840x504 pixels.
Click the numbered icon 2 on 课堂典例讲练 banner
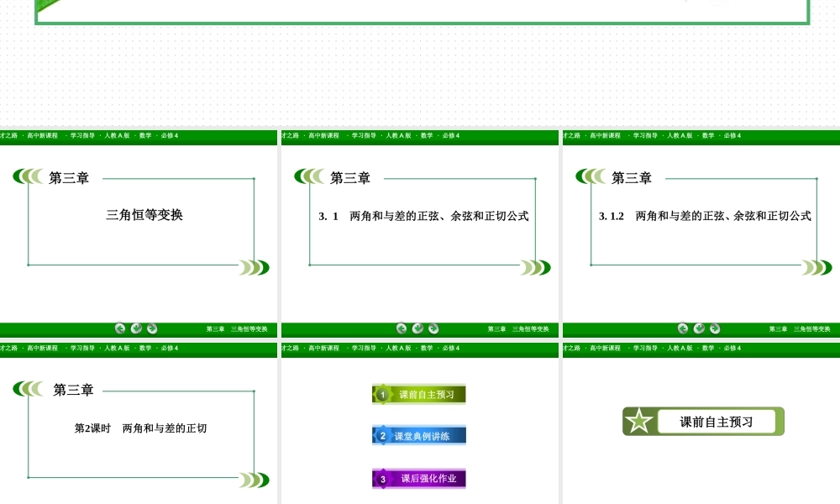[382, 435]
